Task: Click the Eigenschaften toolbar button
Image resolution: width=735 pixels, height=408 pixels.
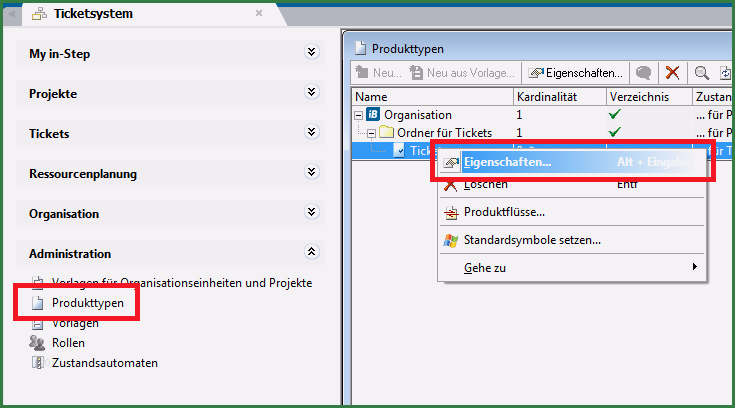Action: [x=576, y=72]
